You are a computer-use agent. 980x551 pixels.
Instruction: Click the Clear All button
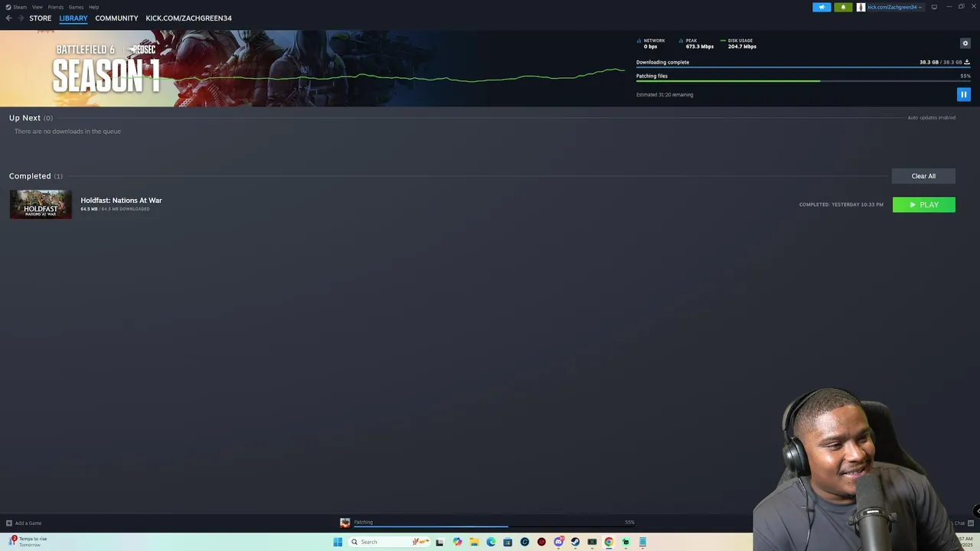pos(923,176)
